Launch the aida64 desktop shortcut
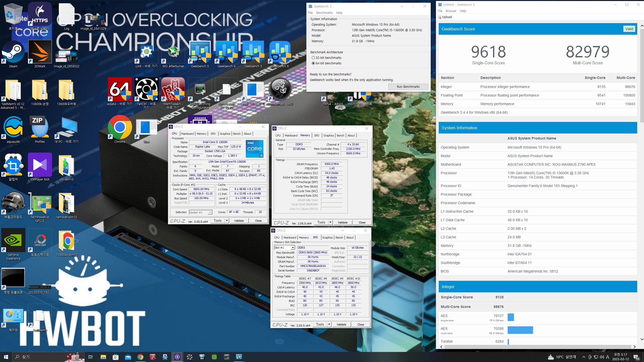This screenshot has height=362, width=644. pos(120,92)
